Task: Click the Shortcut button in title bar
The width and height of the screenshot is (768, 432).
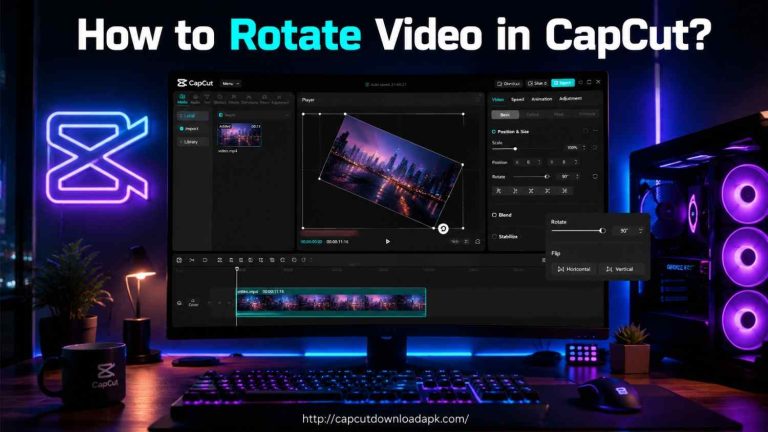Action: tap(508, 83)
